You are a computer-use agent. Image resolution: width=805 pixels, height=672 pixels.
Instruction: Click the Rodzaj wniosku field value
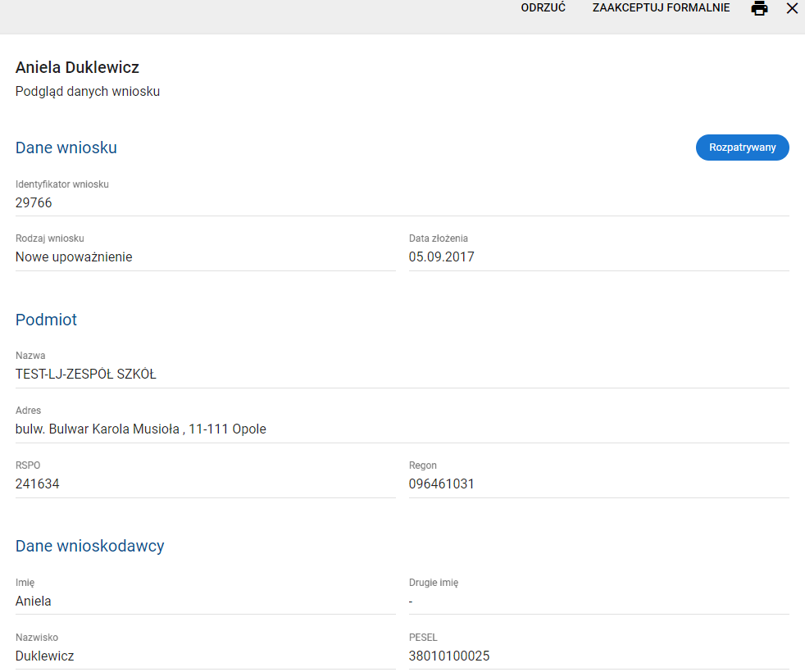pyautogui.click(x=74, y=257)
